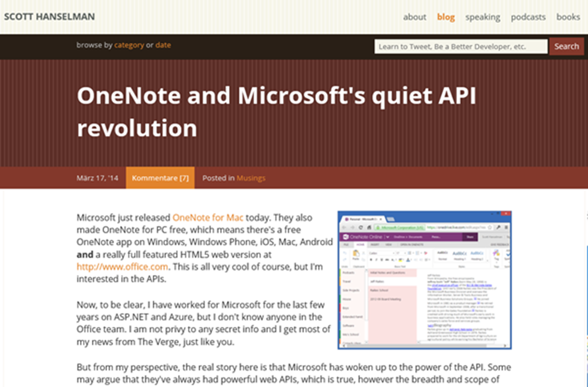Screen dimensions: 588x387
Task: Open the speaking page
Action: (483, 17)
